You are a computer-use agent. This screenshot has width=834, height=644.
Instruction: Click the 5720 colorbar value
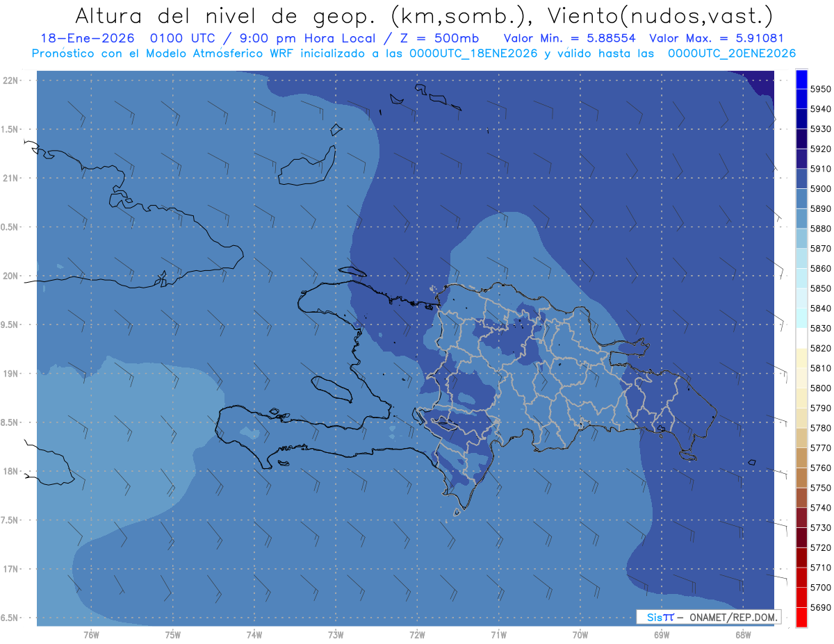(820, 547)
